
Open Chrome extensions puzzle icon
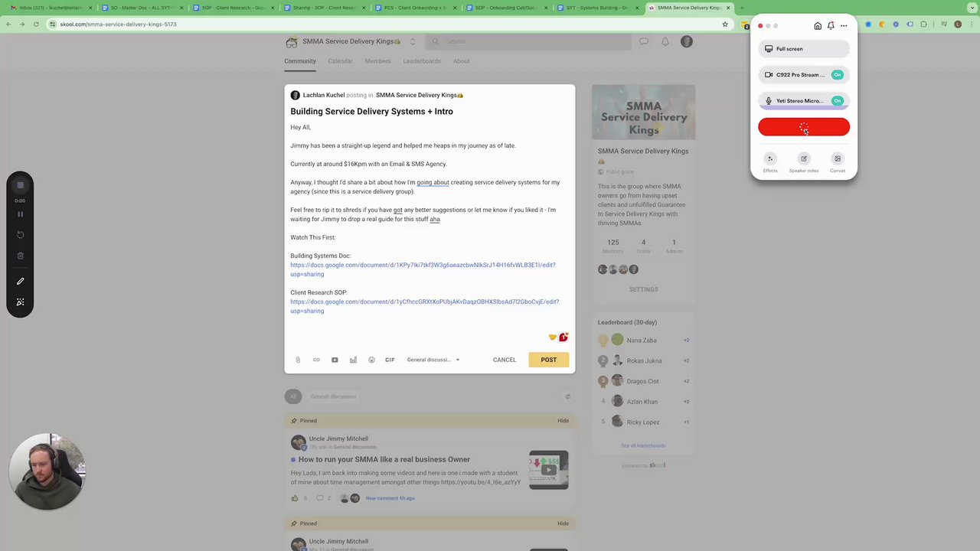(924, 24)
